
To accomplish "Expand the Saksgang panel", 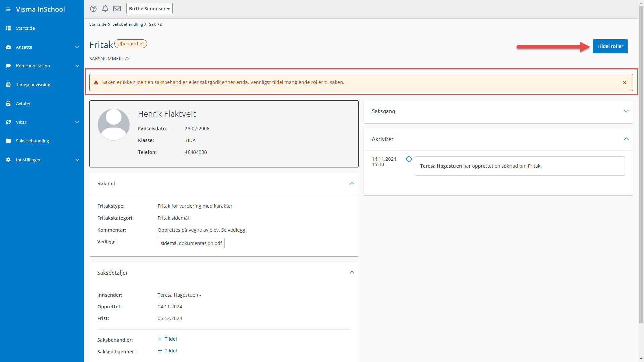I will click(x=626, y=111).
